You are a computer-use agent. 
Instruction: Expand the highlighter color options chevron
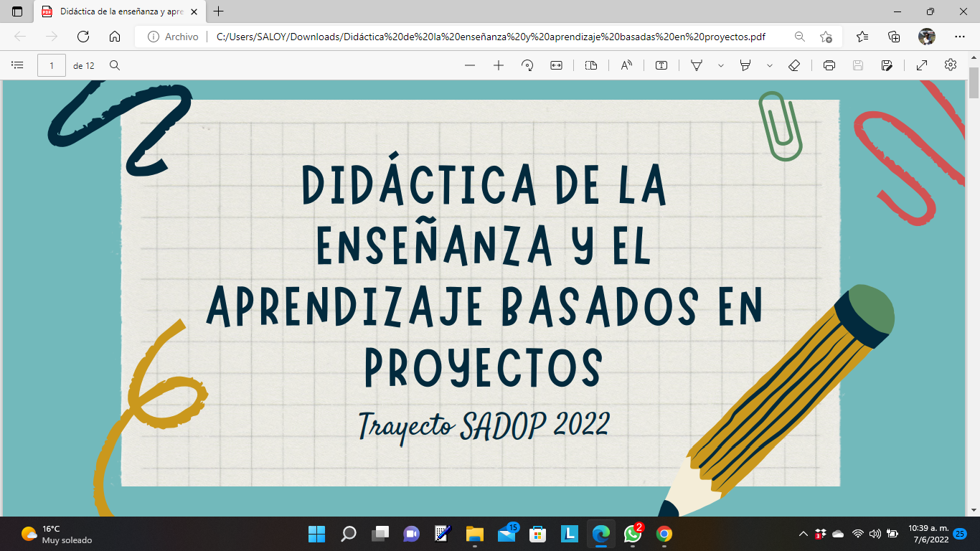coord(768,65)
